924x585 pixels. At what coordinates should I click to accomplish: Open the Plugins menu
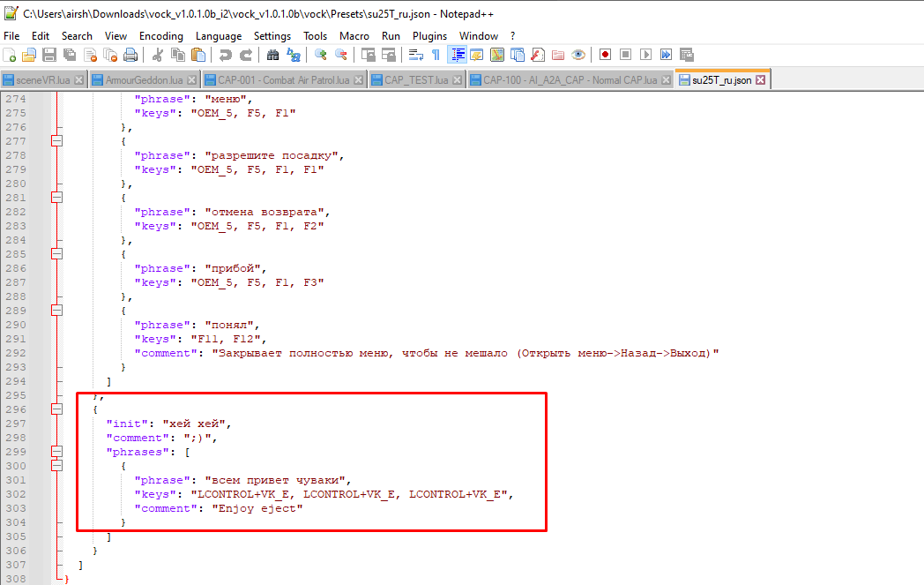point(429,36)
